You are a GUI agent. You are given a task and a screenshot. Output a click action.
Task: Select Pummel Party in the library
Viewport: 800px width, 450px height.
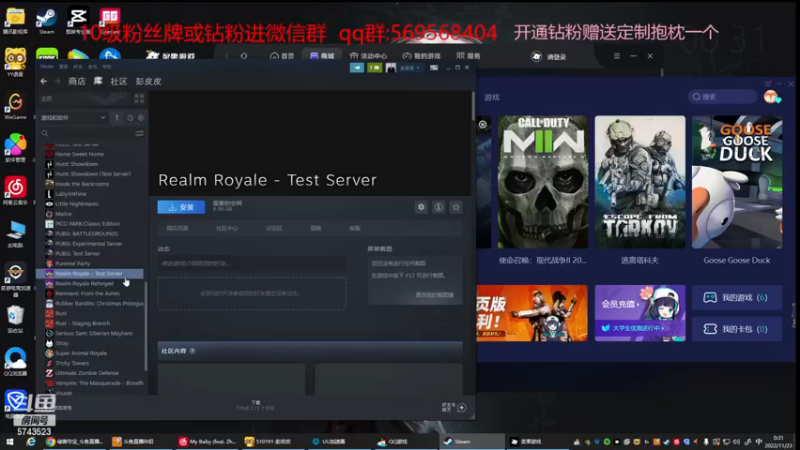tap(72, 263)
